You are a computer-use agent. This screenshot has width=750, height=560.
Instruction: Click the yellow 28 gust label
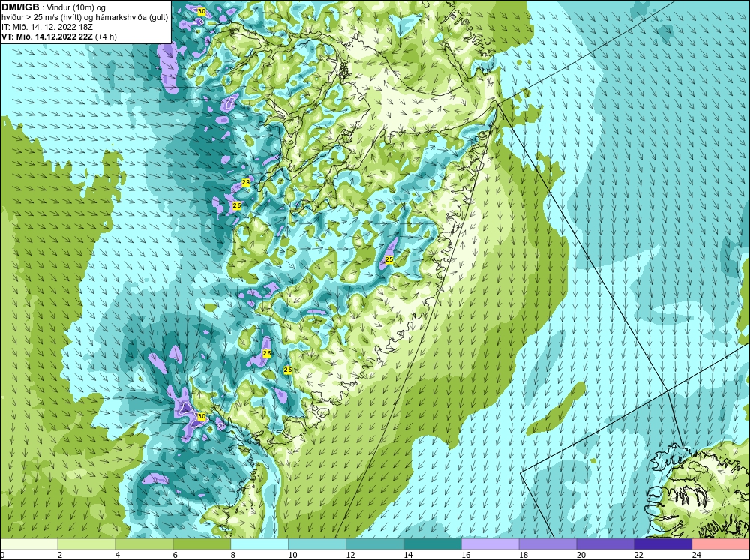(x=246, y=182)
